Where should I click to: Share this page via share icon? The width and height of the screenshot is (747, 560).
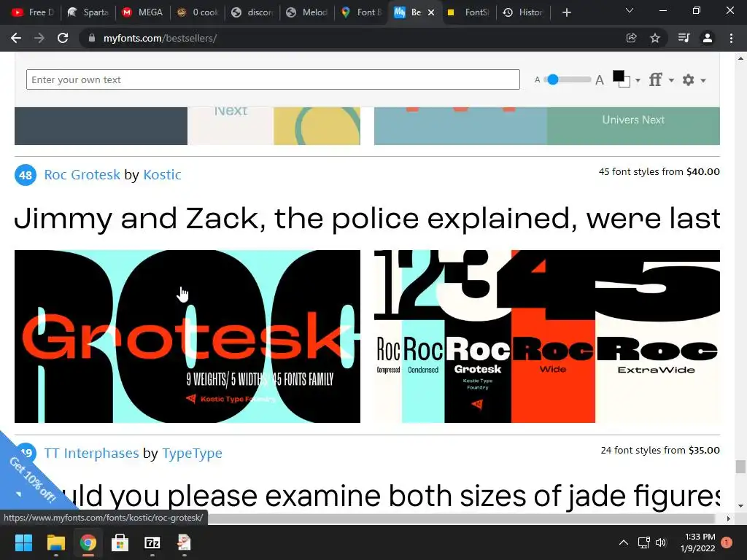631,38
